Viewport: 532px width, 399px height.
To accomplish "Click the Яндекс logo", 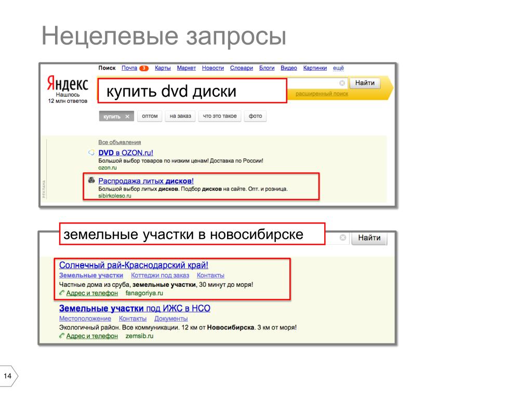I will [67, 83].
